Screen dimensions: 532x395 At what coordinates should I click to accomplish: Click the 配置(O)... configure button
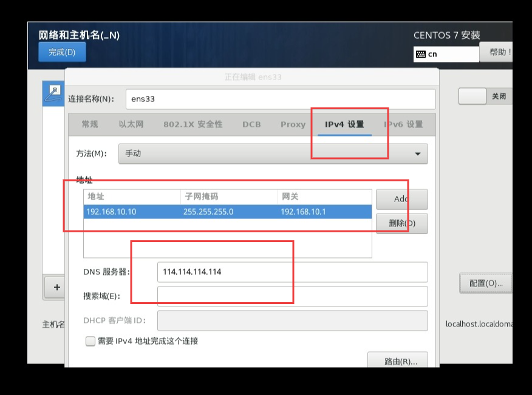pyautogui.click(x=486, y=283)
